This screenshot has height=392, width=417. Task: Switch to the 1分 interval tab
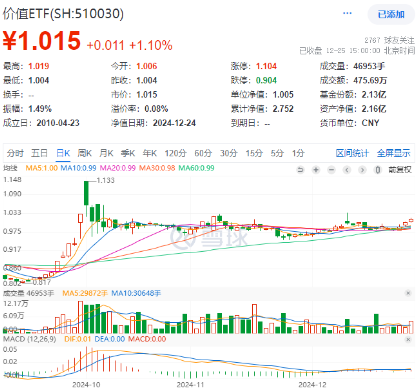[x=298, y=153]
